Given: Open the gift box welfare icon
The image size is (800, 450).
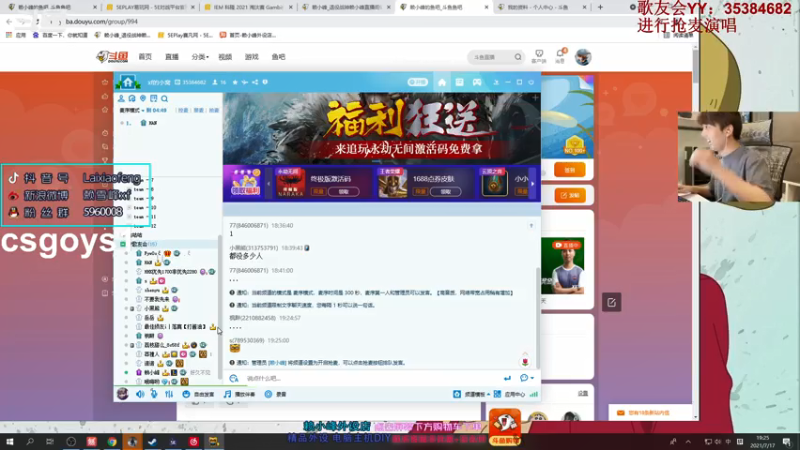Looking at the screenshot, I should click(245, 182).
